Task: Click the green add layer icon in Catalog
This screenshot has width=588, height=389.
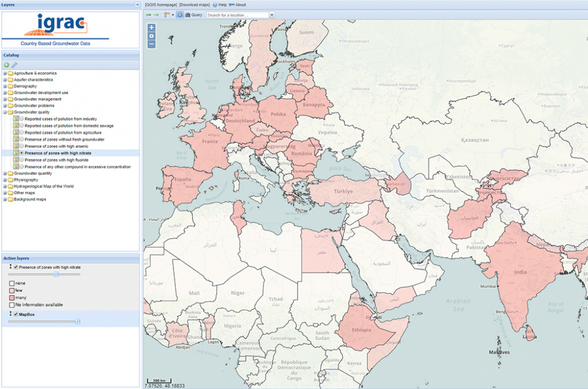Action: pyautogui.click(x=6, y=65)
